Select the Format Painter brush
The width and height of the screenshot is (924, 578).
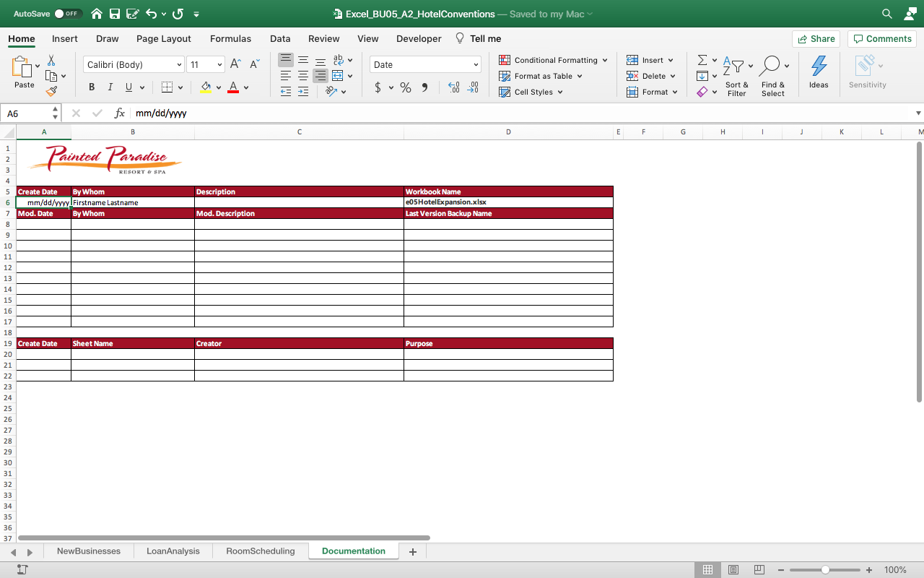[51, 91]
